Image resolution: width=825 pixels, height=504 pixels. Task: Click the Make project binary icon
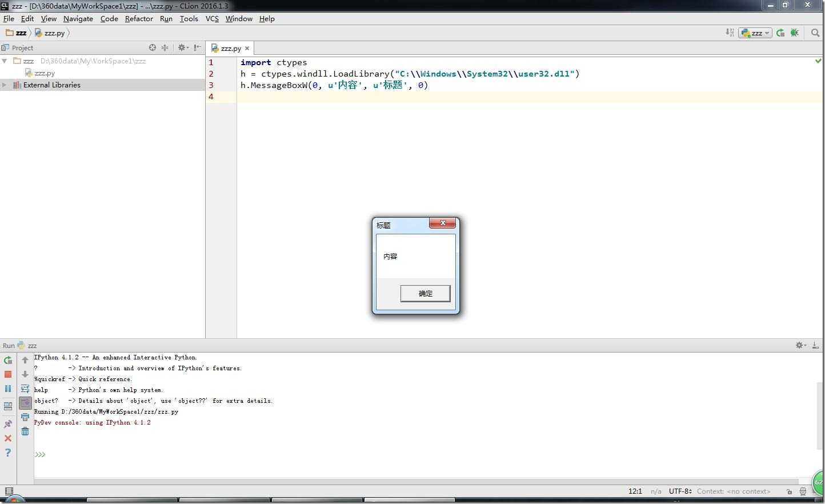pyautogui.click(x=730, y=33)
